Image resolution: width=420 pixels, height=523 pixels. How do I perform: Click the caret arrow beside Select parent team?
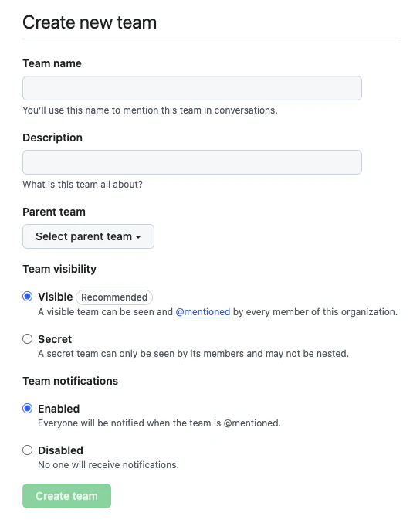pyautogui.click(x=138, y=237)
